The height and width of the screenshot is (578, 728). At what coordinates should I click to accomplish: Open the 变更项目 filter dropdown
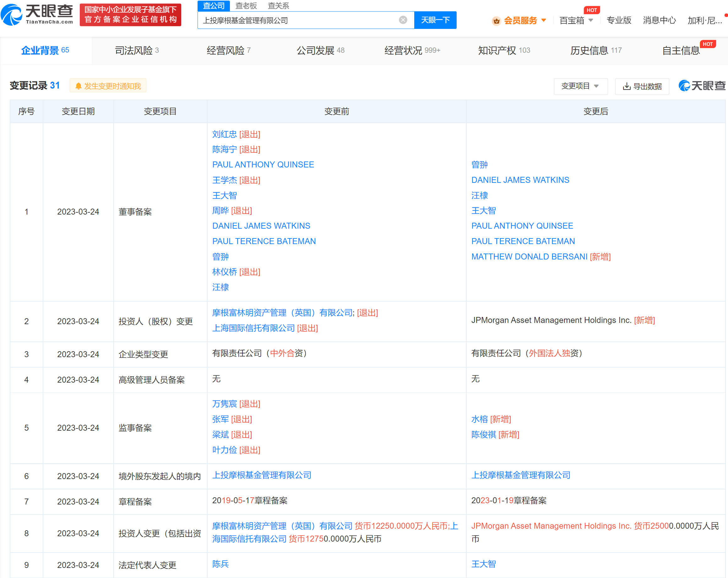coord(580,86)
